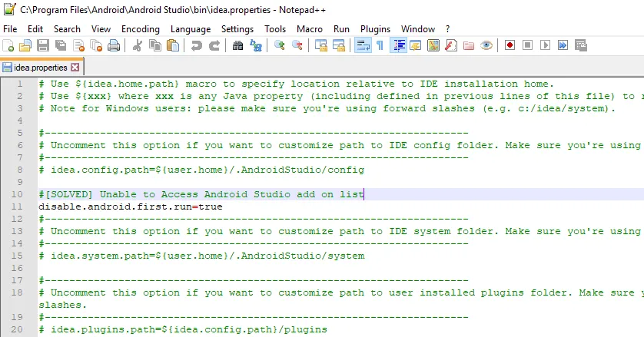The image size is (644, 337).
Task: Toggle Word Wrap in the toolbar
Action: tap(363, 45)
